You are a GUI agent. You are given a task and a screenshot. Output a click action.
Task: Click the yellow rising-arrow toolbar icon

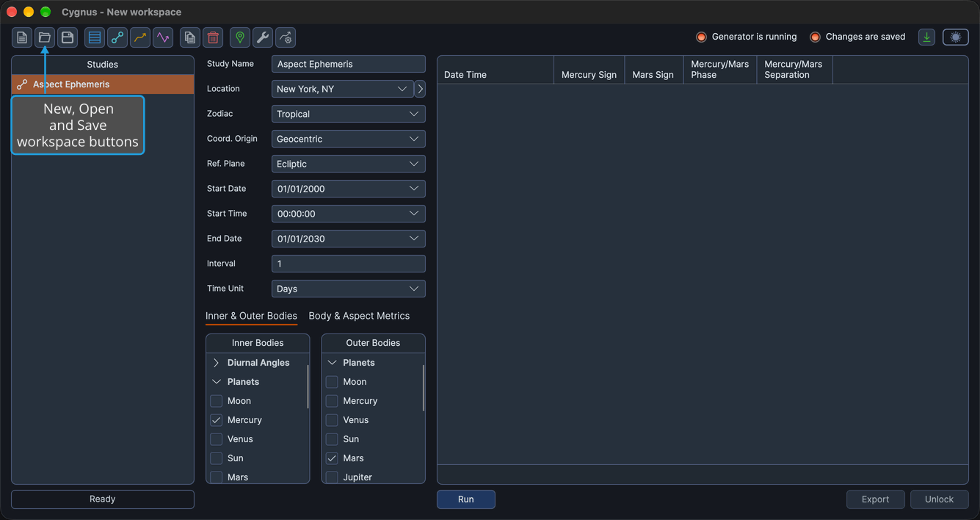click(x=140, y=37)
